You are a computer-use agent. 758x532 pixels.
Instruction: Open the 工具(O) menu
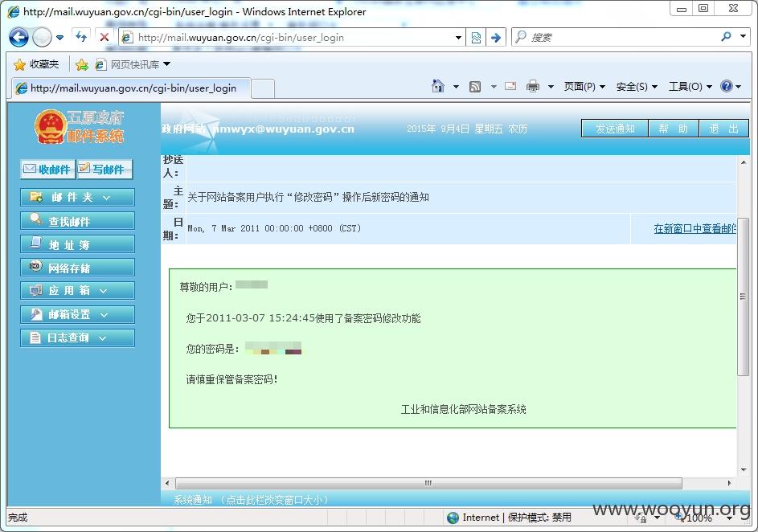[690, 87]
